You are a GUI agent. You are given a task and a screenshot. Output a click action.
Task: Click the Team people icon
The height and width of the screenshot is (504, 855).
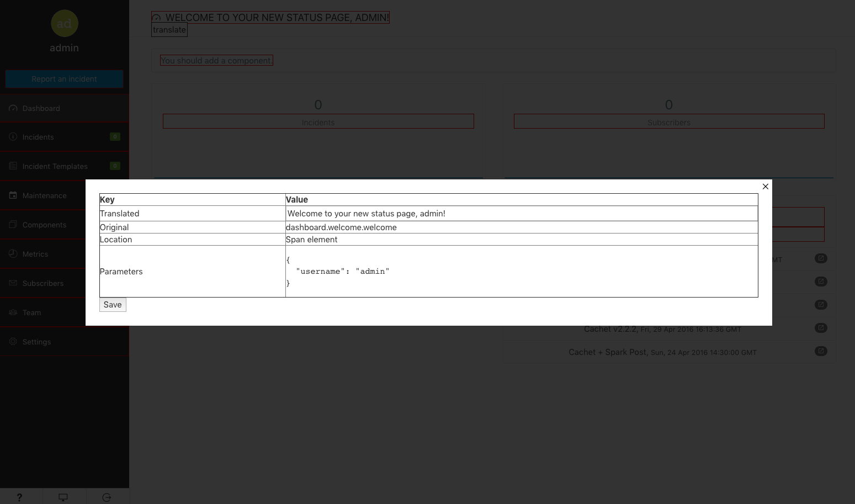pos(13,312)
